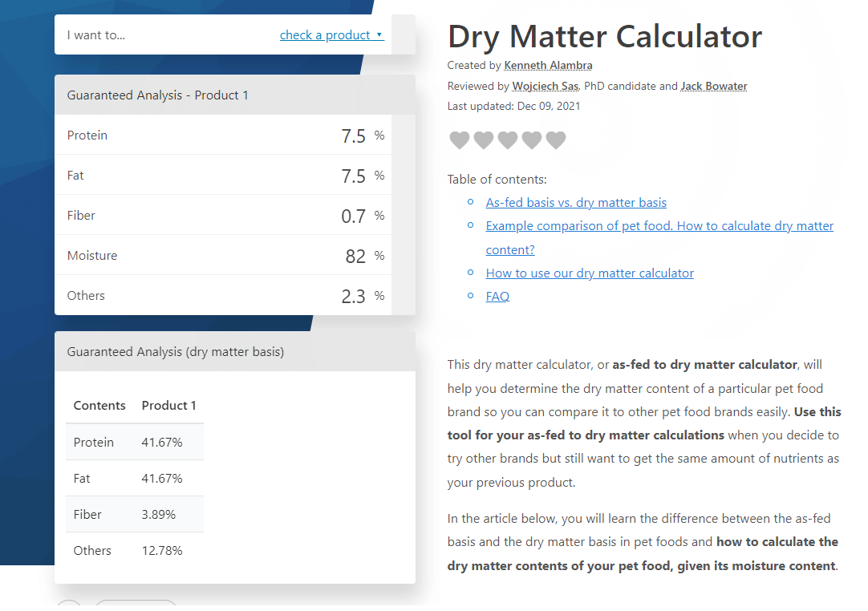This screenshot has width=868, height=611.
Task: Jump to As-fed basis vs. dry matter basis
Action: (x=576, y=203)
